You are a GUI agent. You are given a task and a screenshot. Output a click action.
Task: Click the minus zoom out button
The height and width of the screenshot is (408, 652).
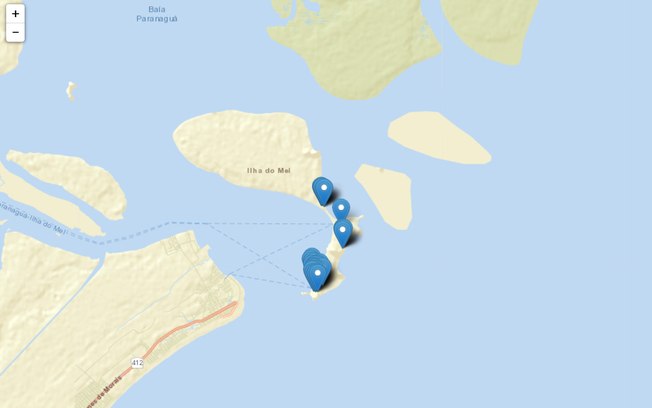pyautogui.click(x=15, y=32)
